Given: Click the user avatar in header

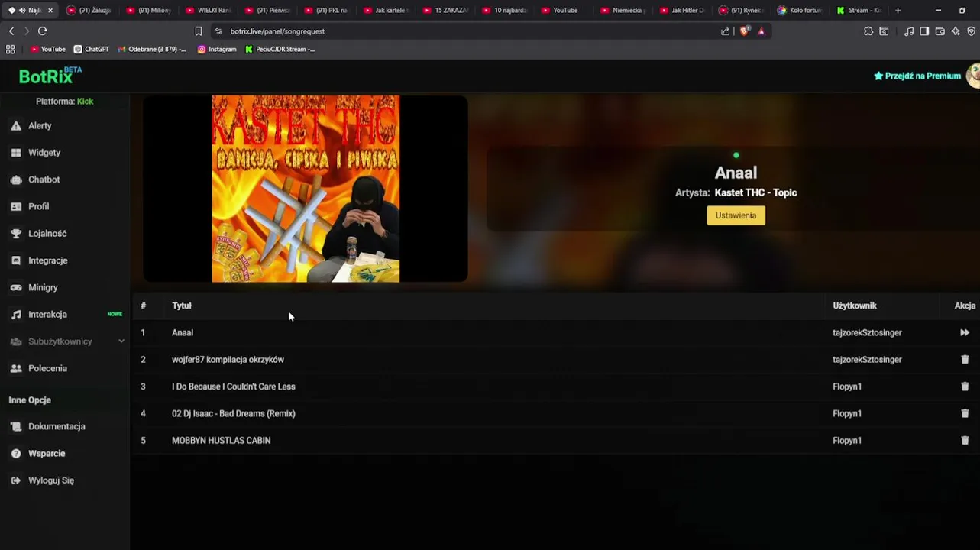Looking at the screenshot, I should [x=973, y=76].
